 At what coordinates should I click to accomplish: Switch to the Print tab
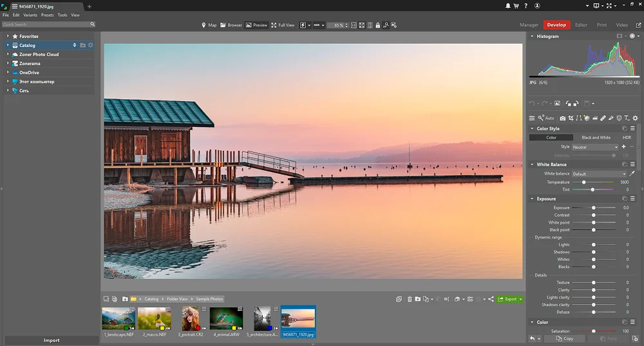[x=601, y=25]
